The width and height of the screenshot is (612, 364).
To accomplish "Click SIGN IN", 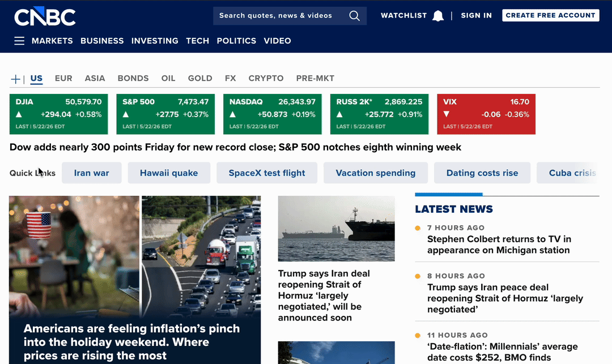I will (x=476, y=16).
